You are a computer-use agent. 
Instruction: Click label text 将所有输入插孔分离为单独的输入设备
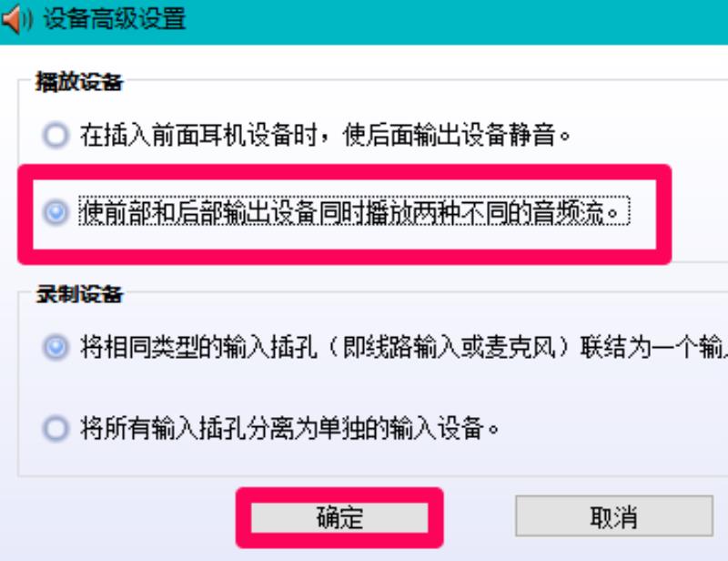(289, 428)
